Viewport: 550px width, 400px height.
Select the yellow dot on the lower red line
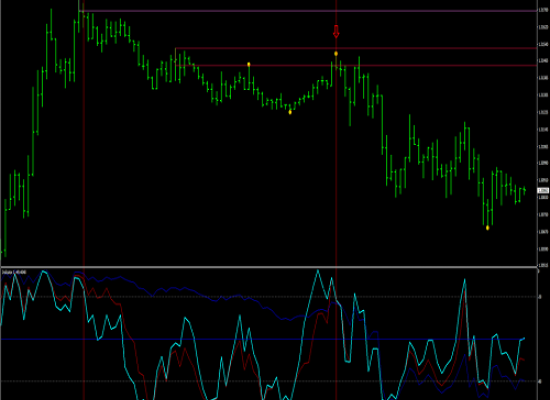click(x=249, y=65)
